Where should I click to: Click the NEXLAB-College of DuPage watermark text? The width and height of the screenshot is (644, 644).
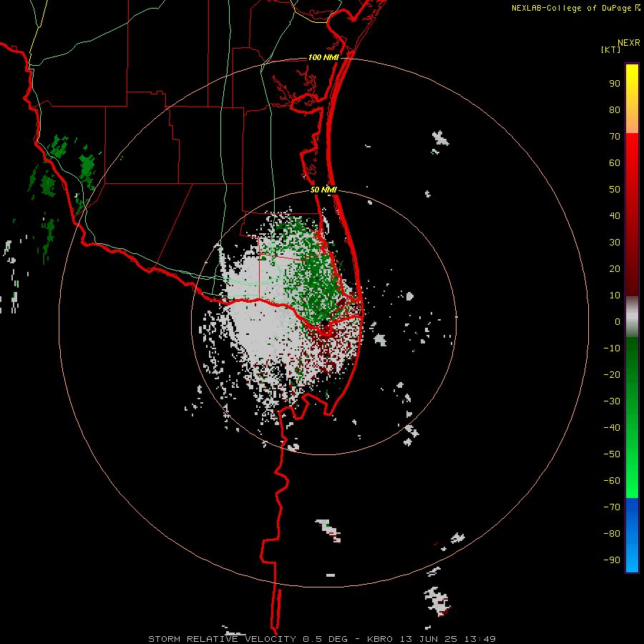click(575, 8)
